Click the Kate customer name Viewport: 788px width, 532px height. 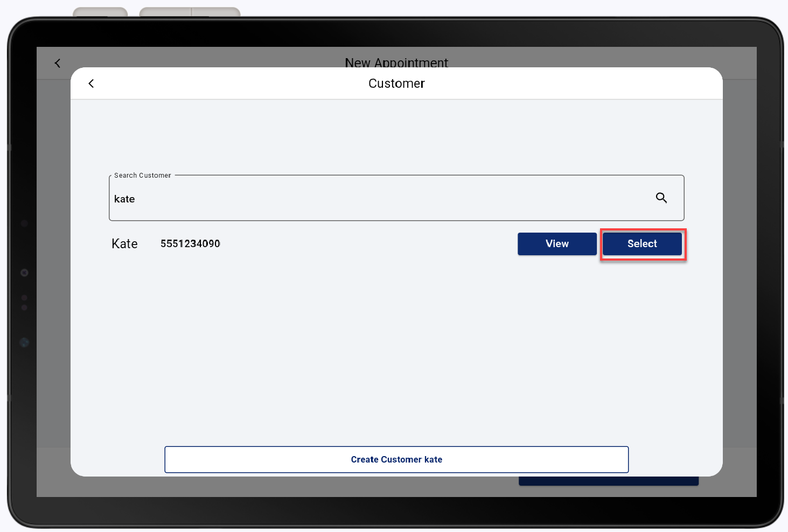(x=124, y=244)
